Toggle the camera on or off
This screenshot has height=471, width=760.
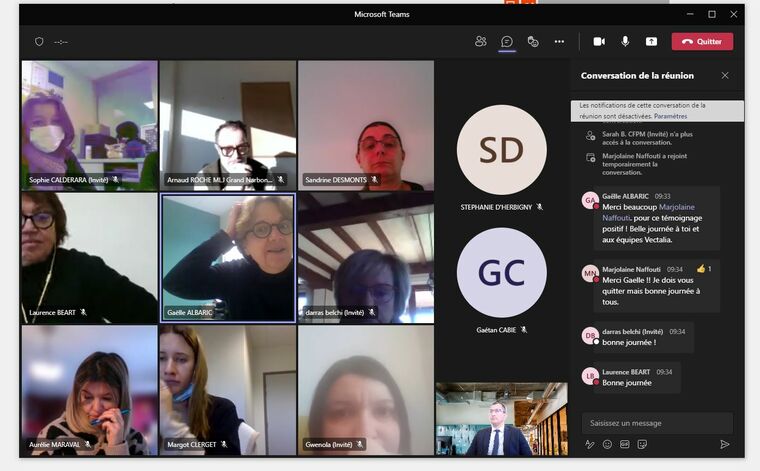(599, 41)
